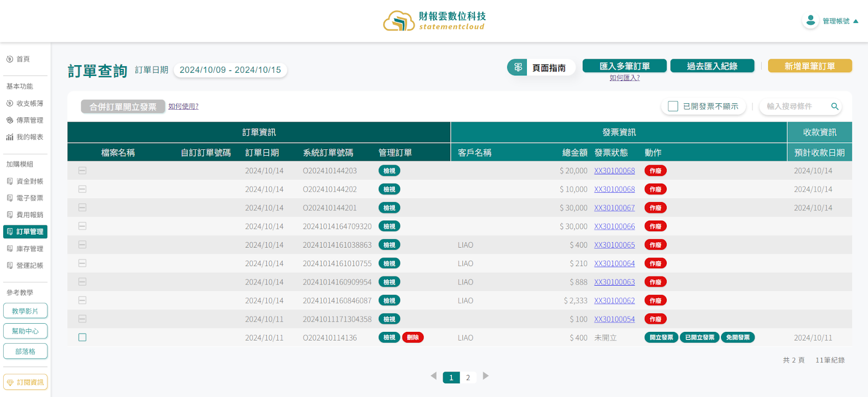This screenshot has width=868, height=397.
Task: Click 已開立發票 for order O202410114136
Action: [x=699, y=337]
